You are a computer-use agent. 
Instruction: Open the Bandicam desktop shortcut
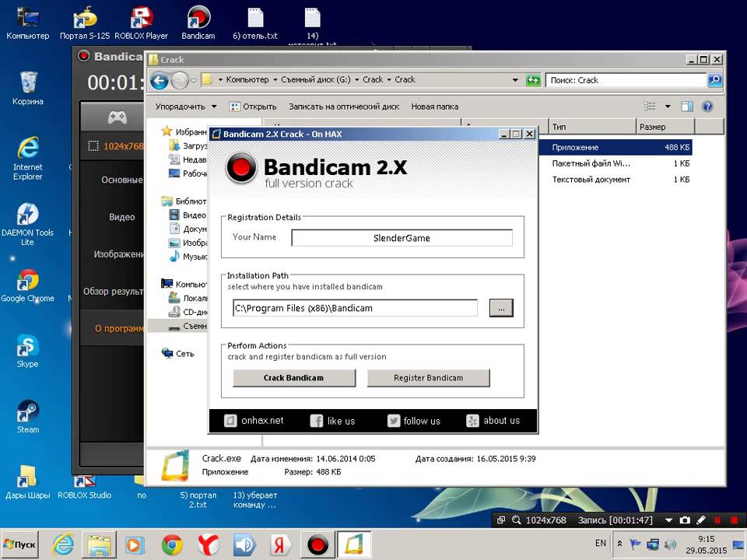pos(198,24)
